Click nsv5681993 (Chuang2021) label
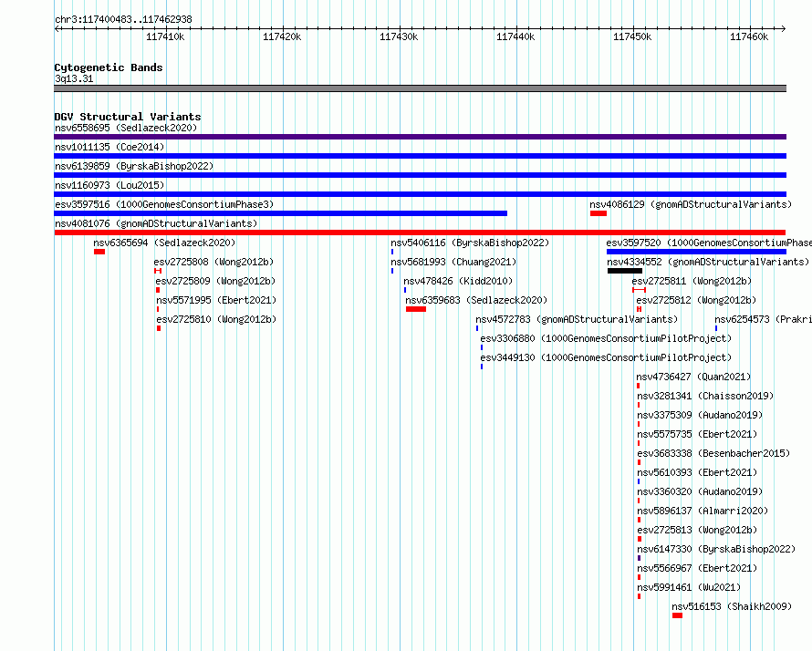This screenshot has width=812, height=651. 453,262
